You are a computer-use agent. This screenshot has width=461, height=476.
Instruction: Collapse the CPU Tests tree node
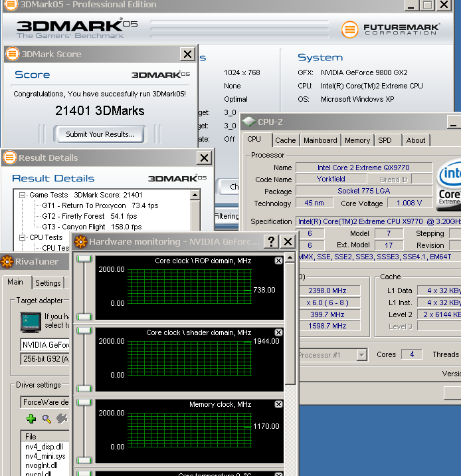[x=22, y=238]
